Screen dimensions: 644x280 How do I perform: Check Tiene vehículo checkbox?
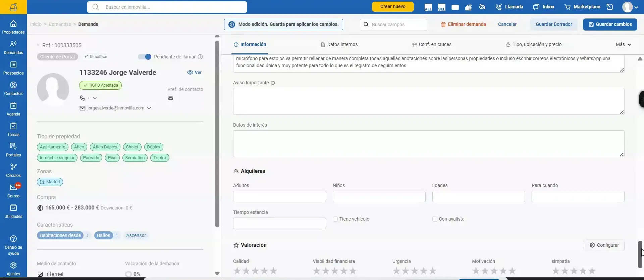pyautogui.click(x=335, y=219)
